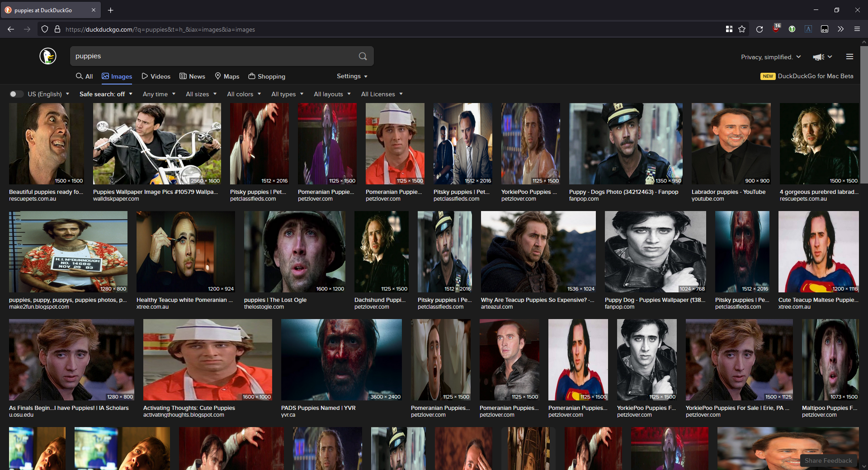Click DuckDuckGo for Mac Beta link

[815, 76]
